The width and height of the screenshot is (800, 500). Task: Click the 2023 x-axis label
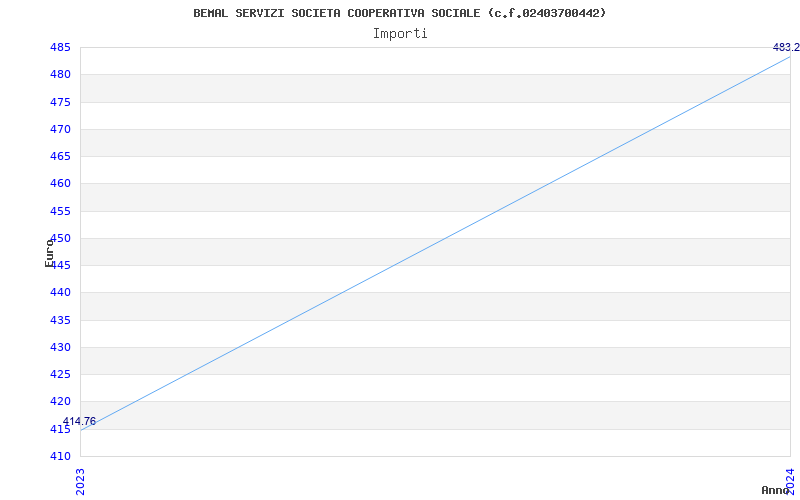coord(80,482)
